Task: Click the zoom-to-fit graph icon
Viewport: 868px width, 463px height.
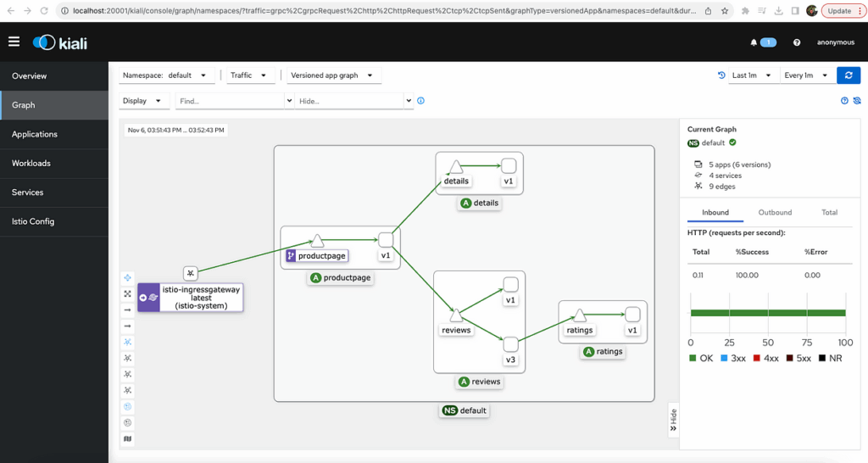Action: 128,293
